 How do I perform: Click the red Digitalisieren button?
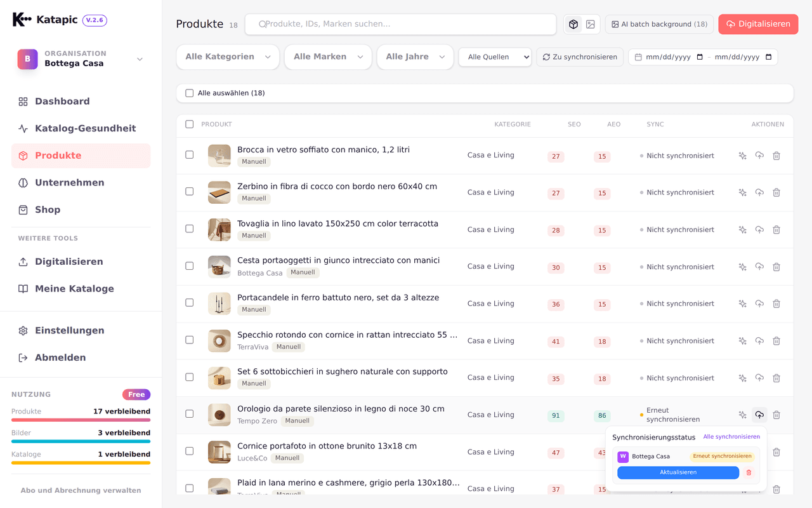point(758,24)
